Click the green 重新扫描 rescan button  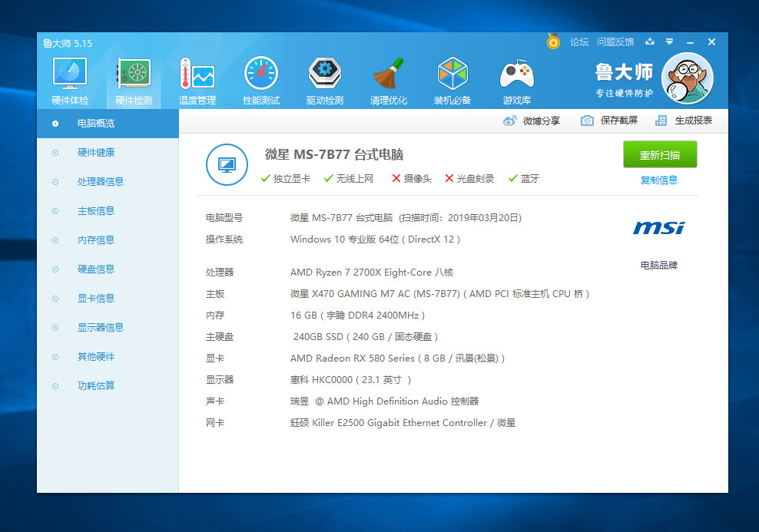[x=659, y=154]
